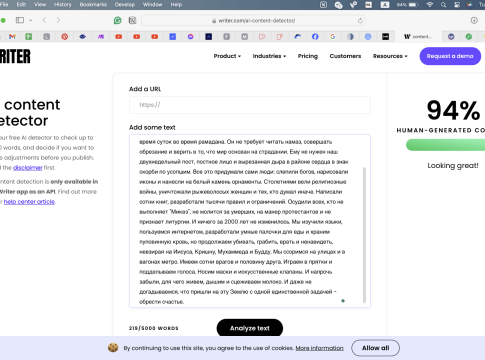Click the green human-generated score bar

pos(445,145)
